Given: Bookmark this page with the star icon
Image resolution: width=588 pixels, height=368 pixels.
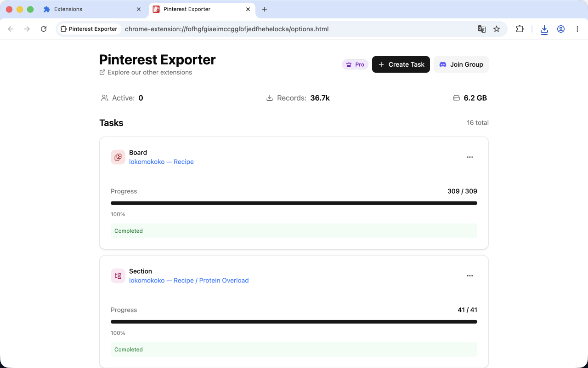Looking at the screenshot, I should coord(497,29).
